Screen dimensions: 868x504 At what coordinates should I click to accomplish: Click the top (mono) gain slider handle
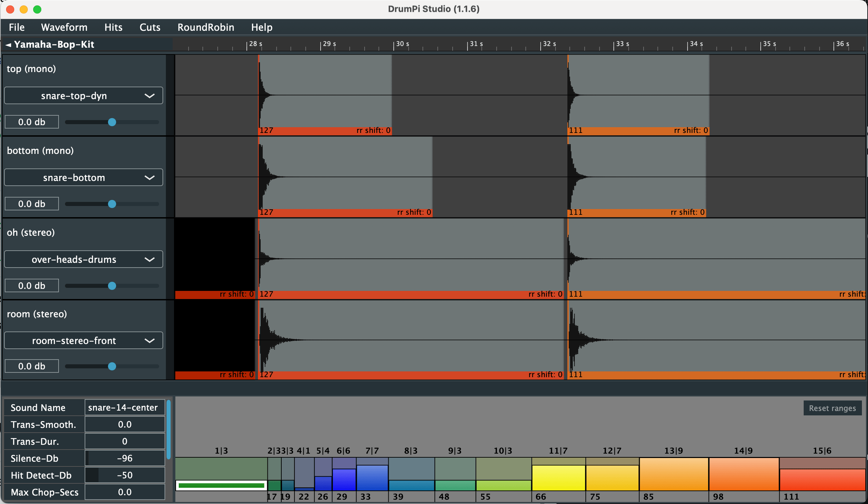[x=112, y=122]
